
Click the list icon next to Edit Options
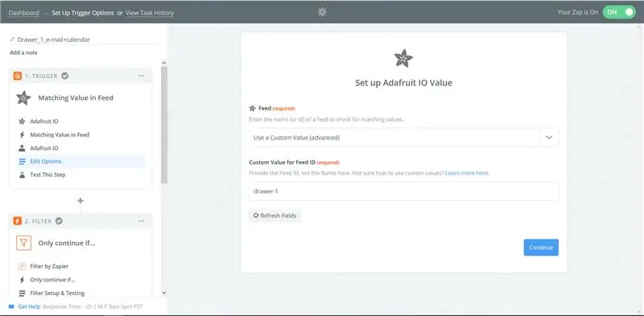pyautogui.click(x=23, y=161)
